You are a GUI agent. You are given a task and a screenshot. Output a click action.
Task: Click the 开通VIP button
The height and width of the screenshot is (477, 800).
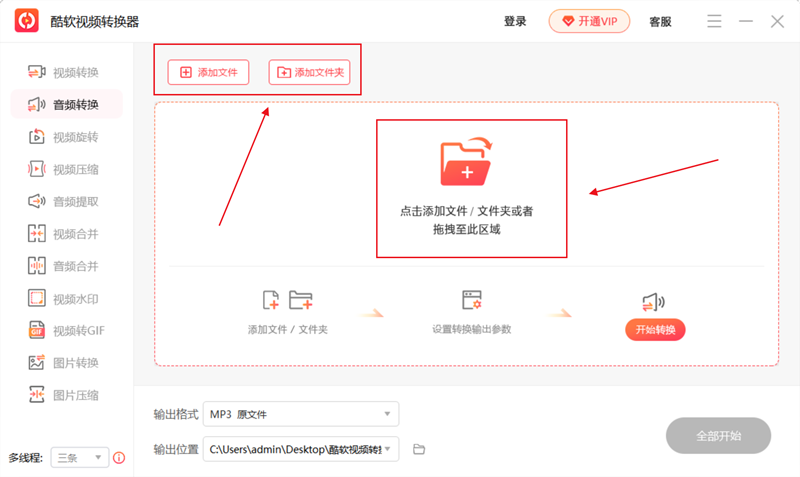point(589,21)
